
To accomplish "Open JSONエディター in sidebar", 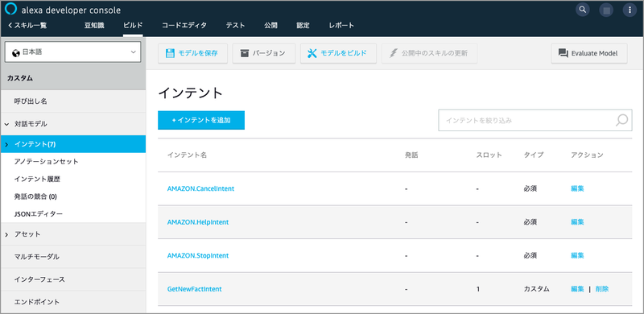I will point(38,214).
